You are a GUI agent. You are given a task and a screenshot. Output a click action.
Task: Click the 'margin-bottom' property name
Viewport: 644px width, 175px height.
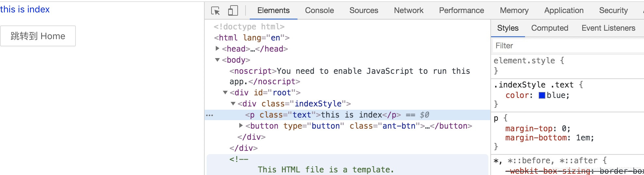tap(536, 137)
